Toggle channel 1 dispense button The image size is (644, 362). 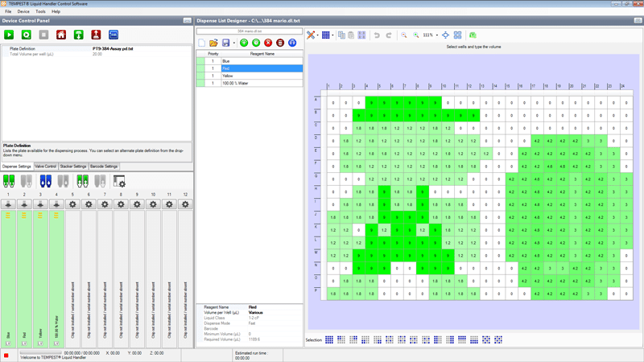click(8, 204)
